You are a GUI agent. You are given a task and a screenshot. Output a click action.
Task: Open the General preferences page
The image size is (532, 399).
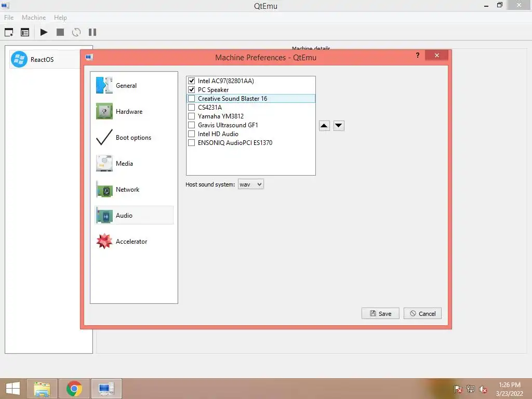click(x=135, y=86)
